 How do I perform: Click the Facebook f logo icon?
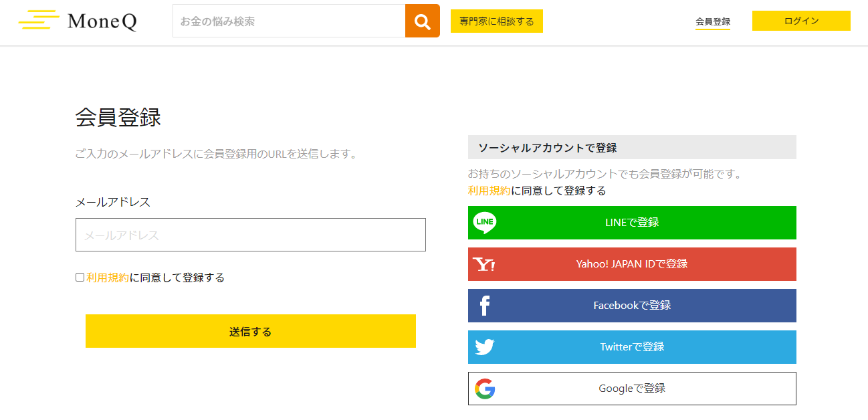coord(485,306)
